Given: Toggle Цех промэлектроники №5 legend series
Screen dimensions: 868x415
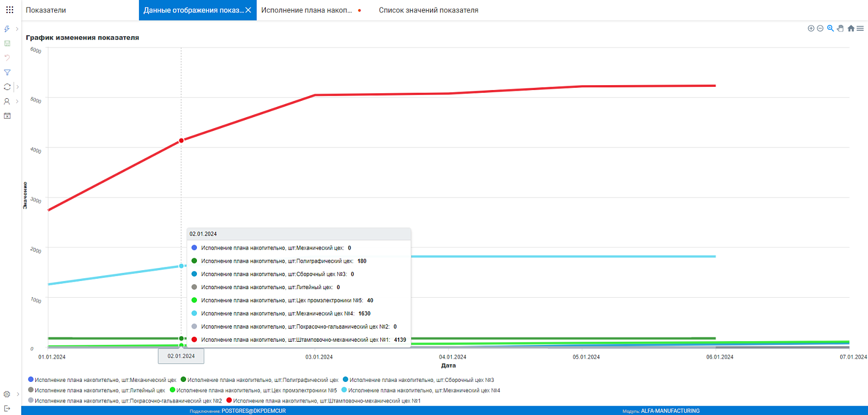Looking at the screenshot, I should [x=253, y=390].
